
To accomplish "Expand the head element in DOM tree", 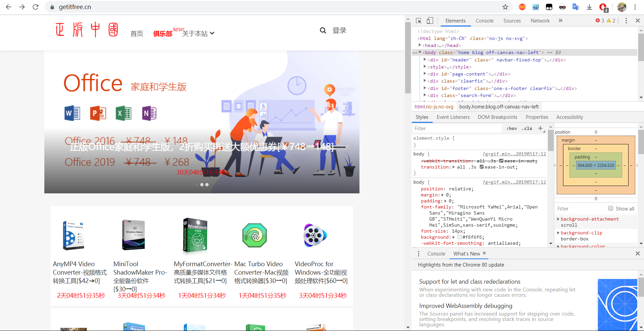I will pos(420,45).
